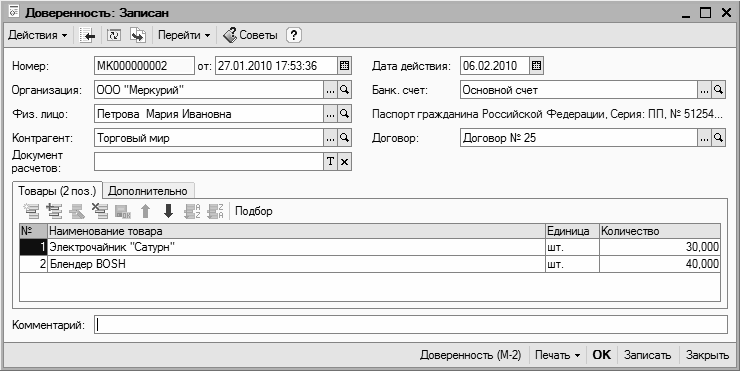Open the Перейти dropdown menu

pos(184,35)
